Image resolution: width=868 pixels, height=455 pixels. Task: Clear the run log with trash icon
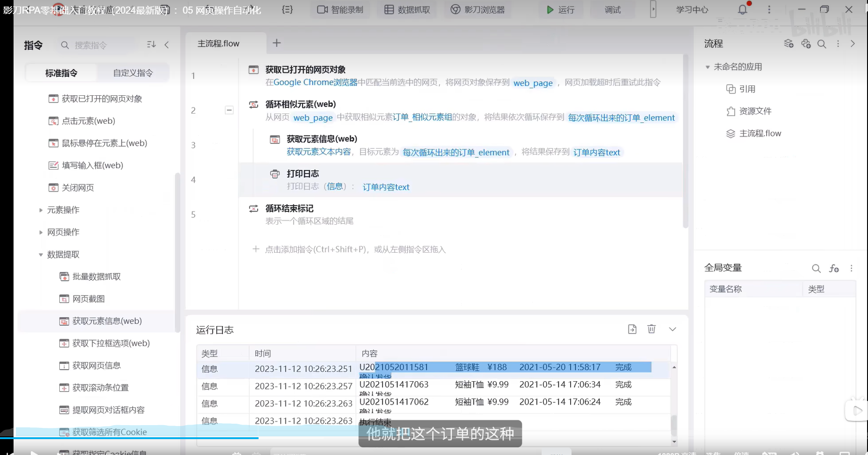pos(651,329)
